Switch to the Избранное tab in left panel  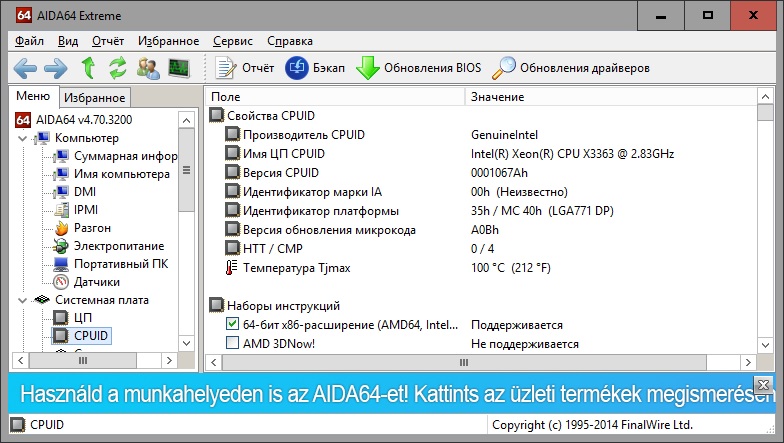pyautogui.click(x=94, y=98)
